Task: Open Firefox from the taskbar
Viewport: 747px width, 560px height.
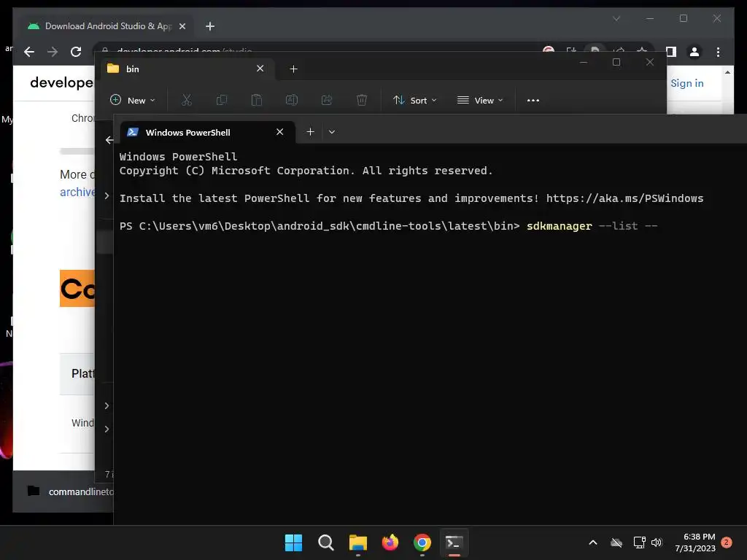Action: click(390, 542)
